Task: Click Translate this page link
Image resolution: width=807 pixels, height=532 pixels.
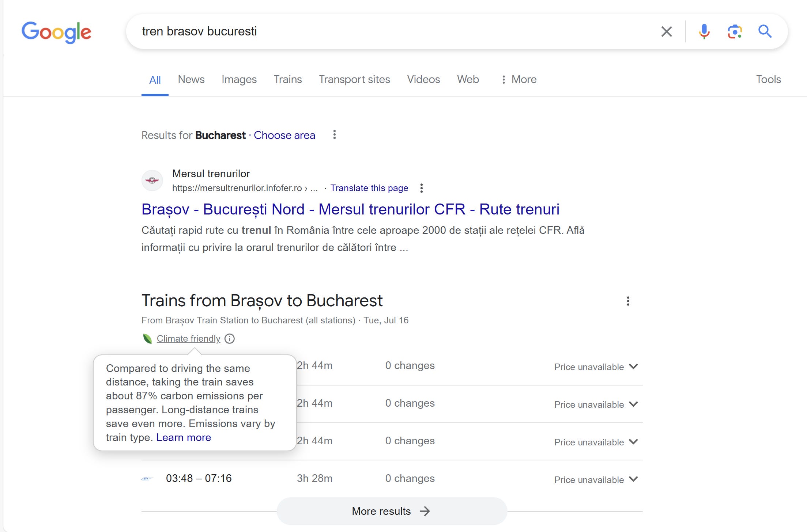Action: [x=369, y=188]
